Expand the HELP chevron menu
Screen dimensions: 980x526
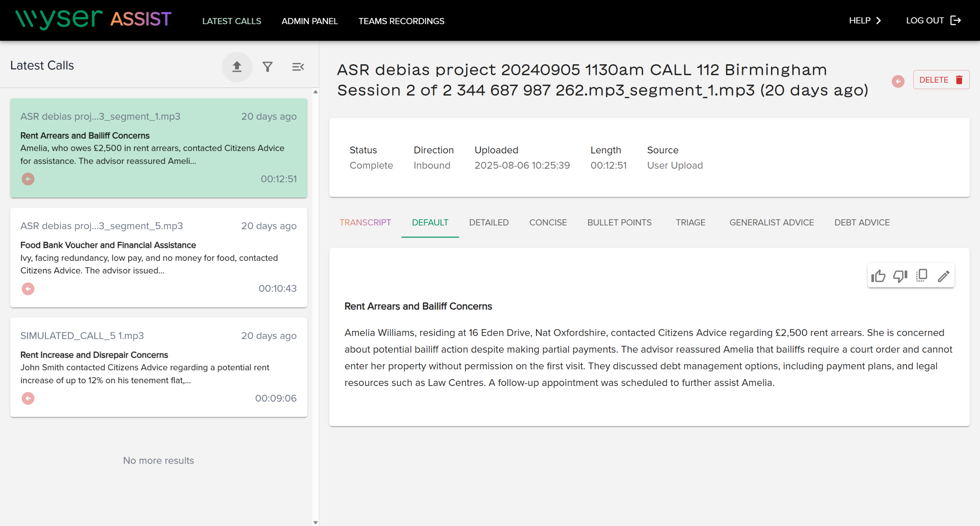pos(879,21)
